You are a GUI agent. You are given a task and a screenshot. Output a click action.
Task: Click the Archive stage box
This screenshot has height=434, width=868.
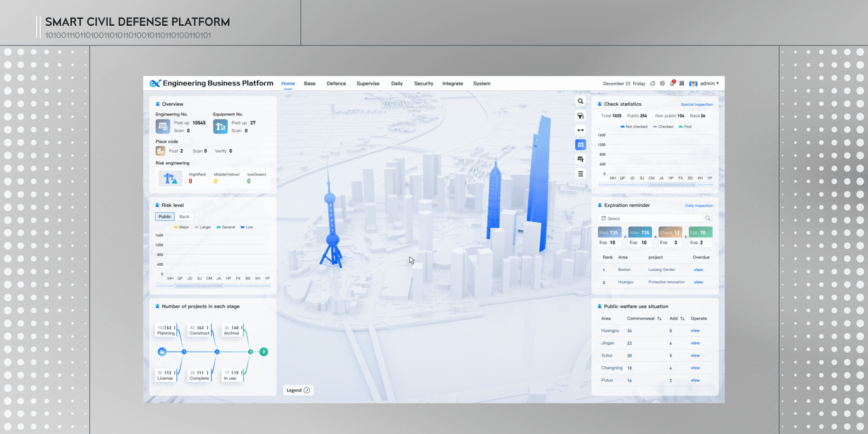click(x=233, y=330)
